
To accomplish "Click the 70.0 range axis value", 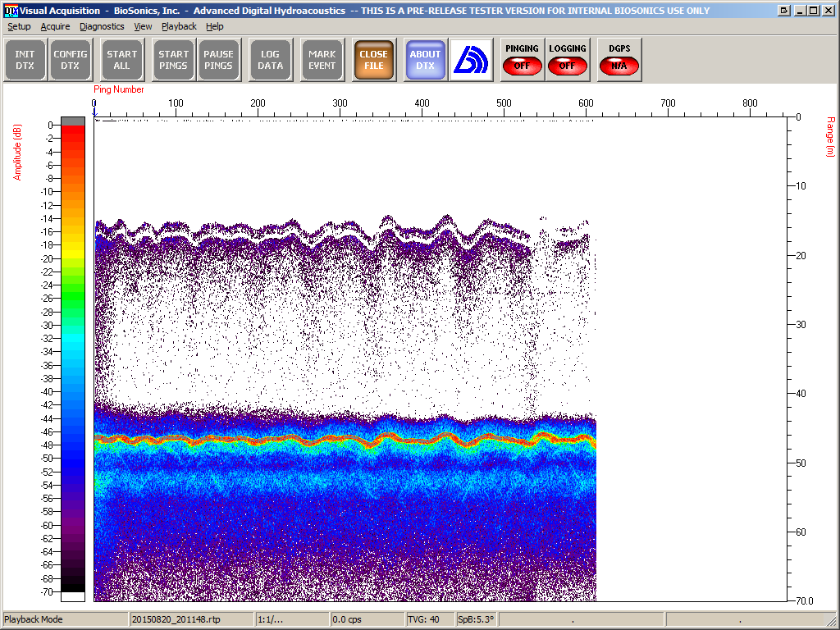I will [x=804, y=601].
